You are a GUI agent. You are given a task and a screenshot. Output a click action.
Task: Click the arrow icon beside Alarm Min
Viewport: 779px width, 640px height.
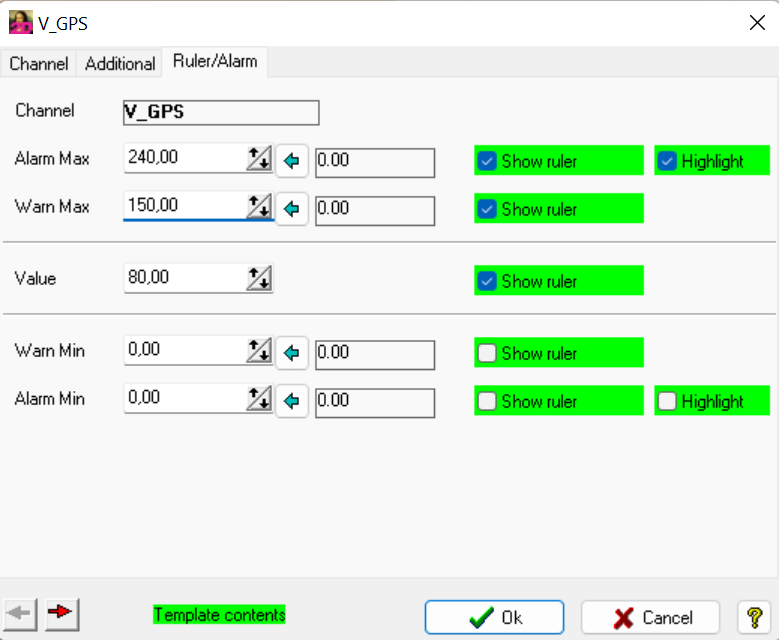click(x=291, y=401)
